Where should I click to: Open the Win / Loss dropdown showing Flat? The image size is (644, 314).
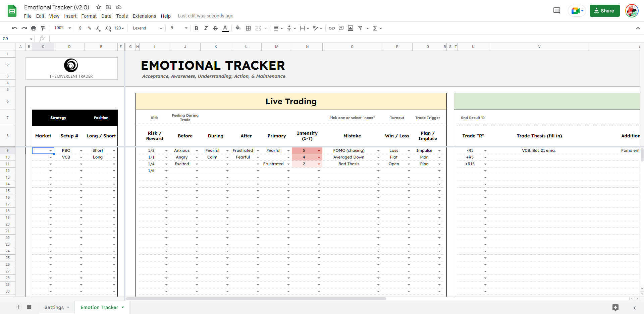click(x=409, y=158)
